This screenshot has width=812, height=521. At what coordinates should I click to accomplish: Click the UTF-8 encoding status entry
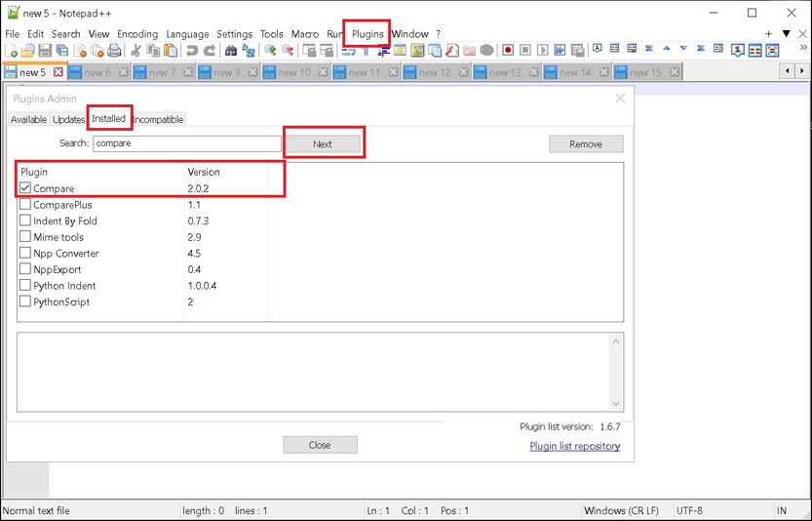coord(690,510)
